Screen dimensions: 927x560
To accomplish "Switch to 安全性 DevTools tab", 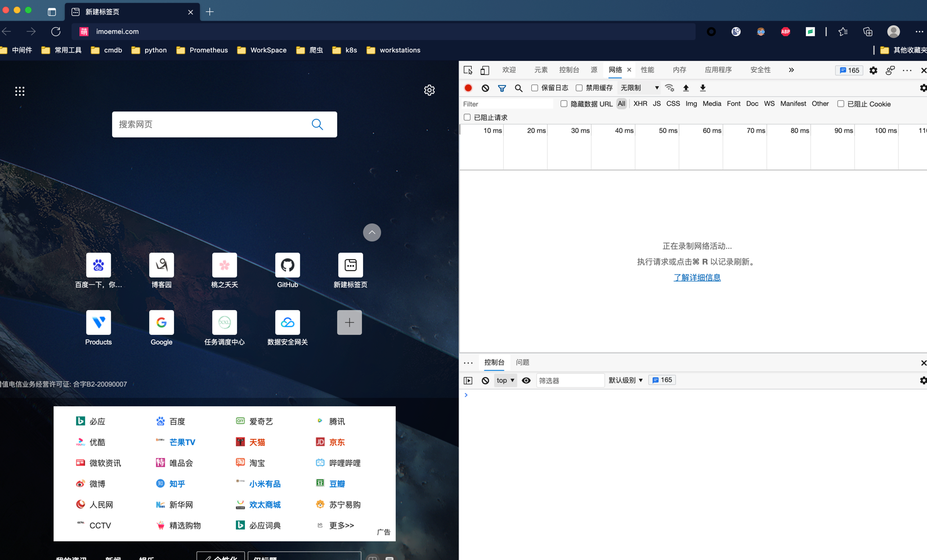I will (x=760, y=70).
